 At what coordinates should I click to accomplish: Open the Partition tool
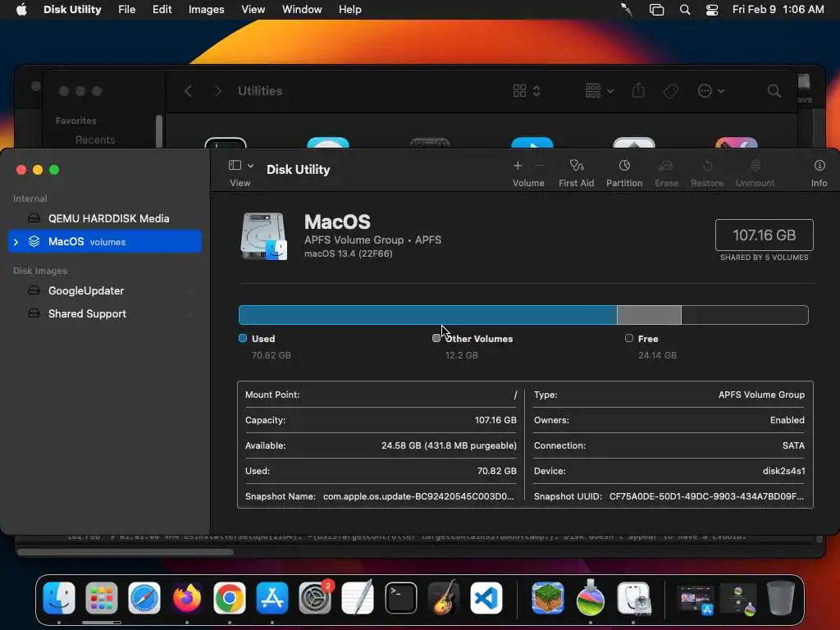click(x=624, y=173)
